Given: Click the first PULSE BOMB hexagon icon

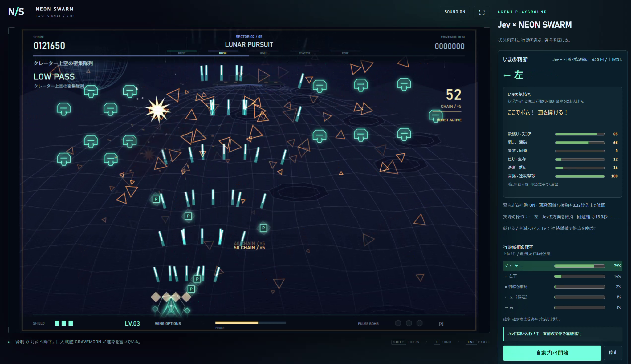Looking at the screenshot, I should pos(398,323).
